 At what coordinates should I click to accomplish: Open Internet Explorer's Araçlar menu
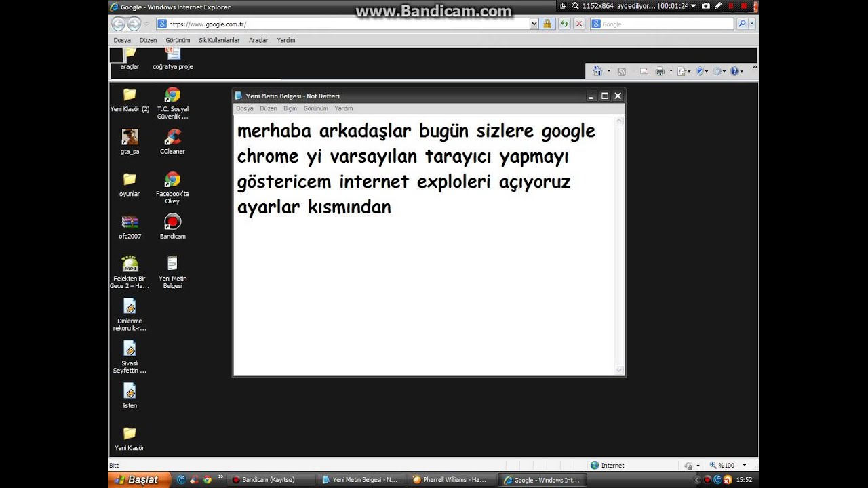click(x=258, y=40)
